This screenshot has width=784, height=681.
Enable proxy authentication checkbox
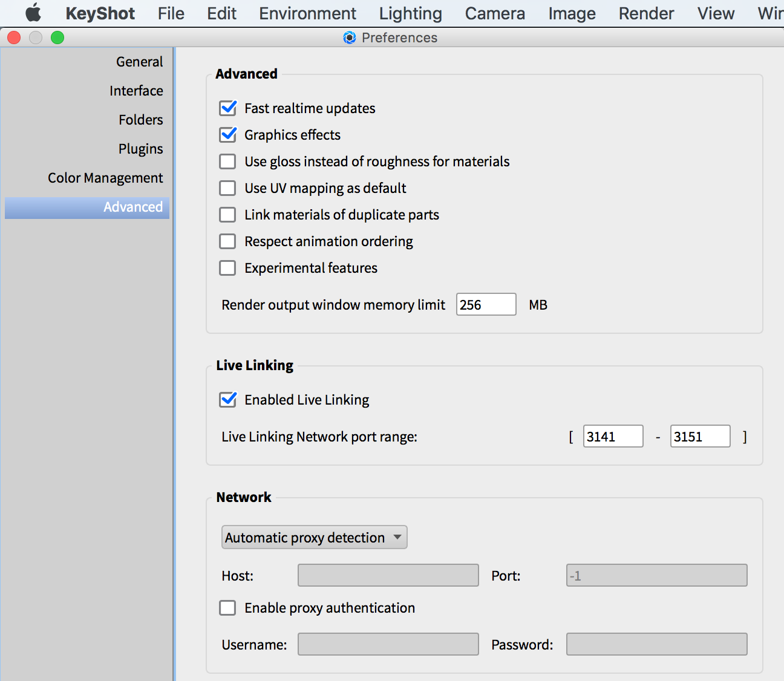coord(228,608)
